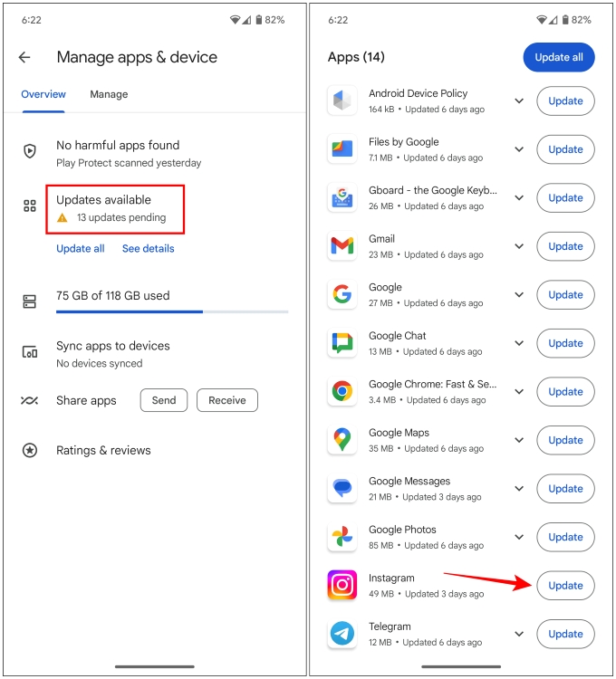Tap the back arrow in Manage apps header
The width and height of the screenshot is (616, 679).
click(24, 57)
